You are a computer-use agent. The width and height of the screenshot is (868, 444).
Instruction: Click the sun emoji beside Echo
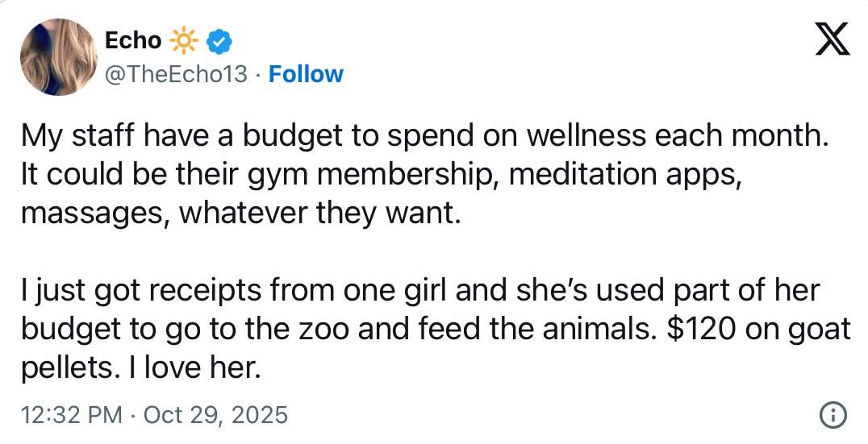point(182,39)
